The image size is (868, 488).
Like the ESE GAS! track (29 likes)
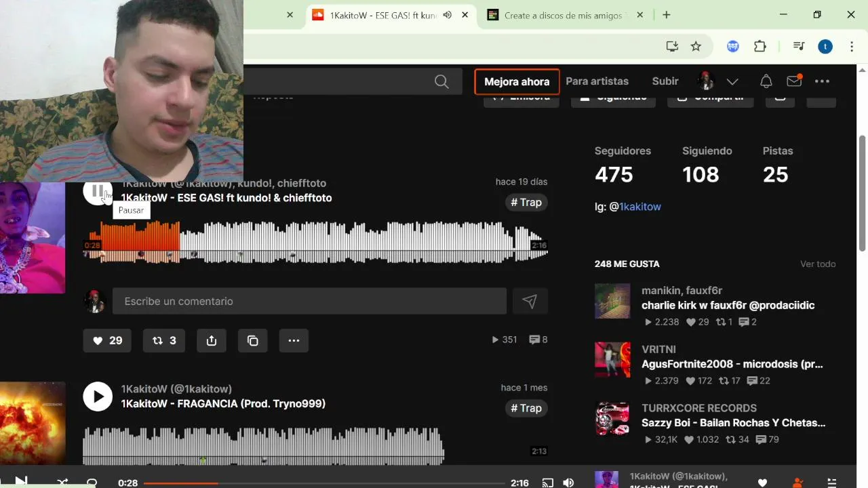click(107, 340)
